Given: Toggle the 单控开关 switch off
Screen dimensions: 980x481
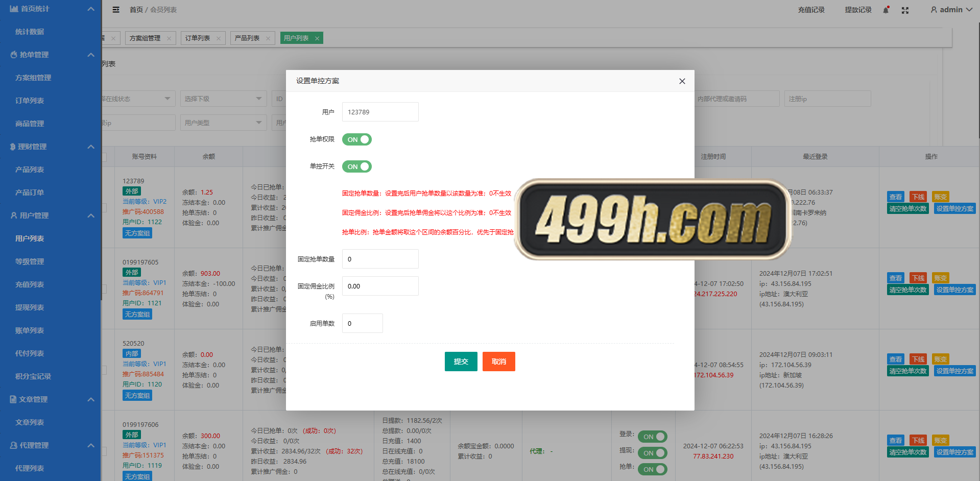Looking at the screenshot, I should point(357,166).
